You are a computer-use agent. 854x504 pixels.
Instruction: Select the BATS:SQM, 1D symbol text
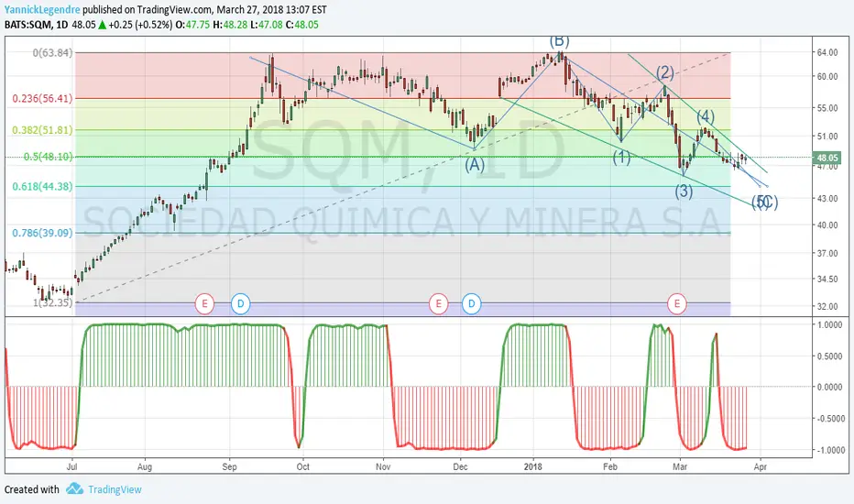click(x=37, y=25)
